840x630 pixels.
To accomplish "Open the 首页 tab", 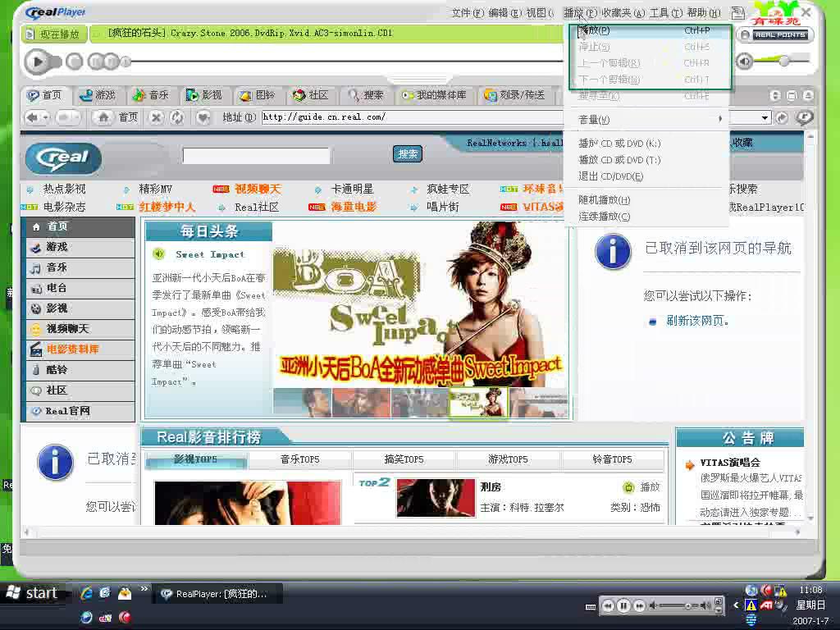I will (45, 95).
